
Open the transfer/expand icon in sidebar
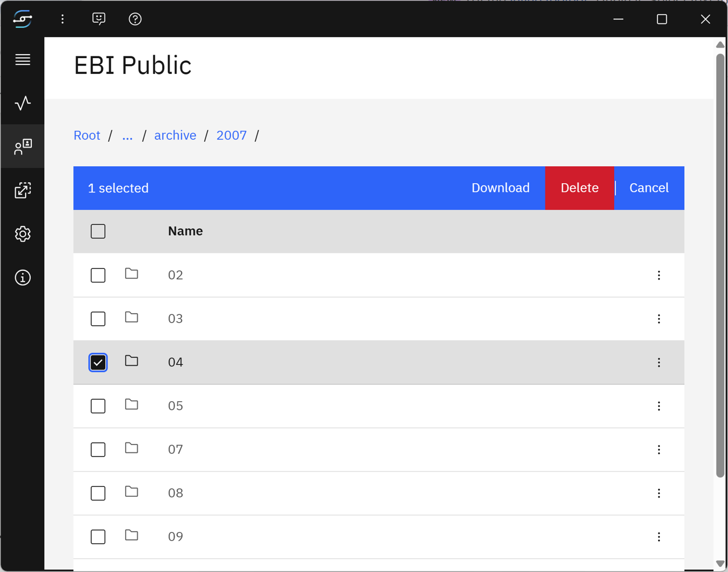[x=23, y=190]
